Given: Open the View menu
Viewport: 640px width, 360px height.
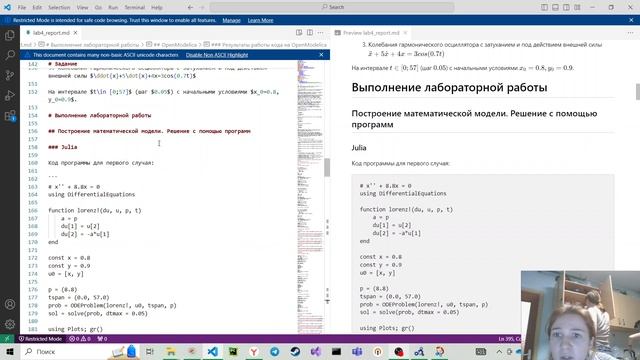Looking at the screenshot, I should coord(82,7).
